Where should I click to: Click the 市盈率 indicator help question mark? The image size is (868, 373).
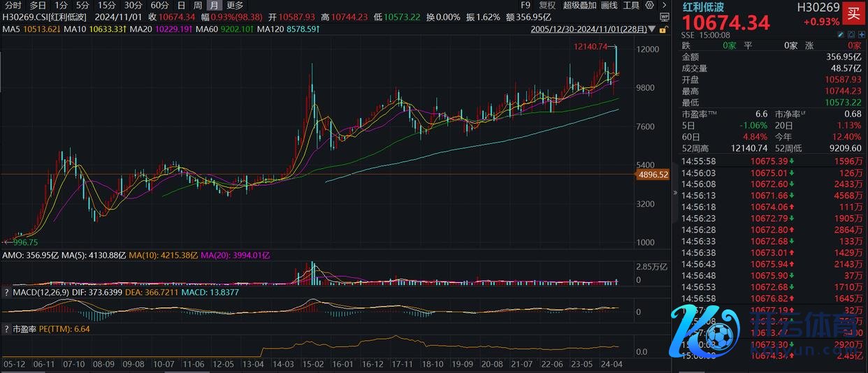click(x=7, y=328)
